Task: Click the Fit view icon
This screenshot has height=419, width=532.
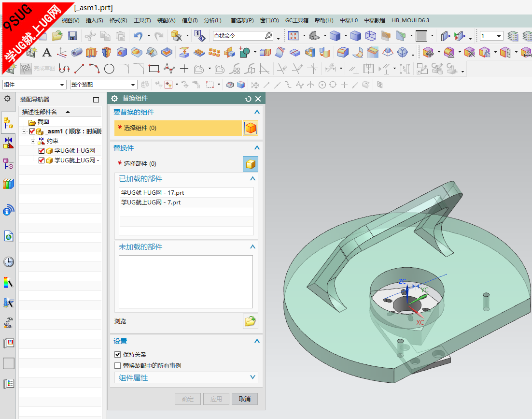Action: (x=293, y=36)
